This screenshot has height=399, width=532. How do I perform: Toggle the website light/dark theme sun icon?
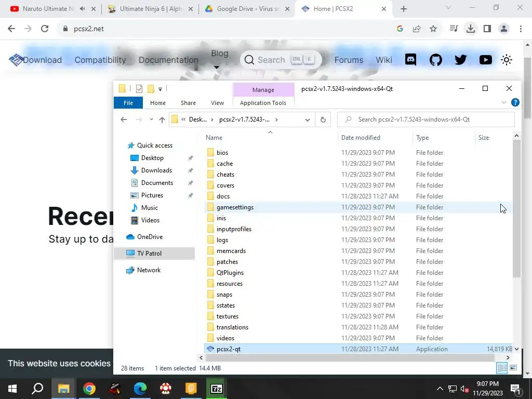pos(507,60)
